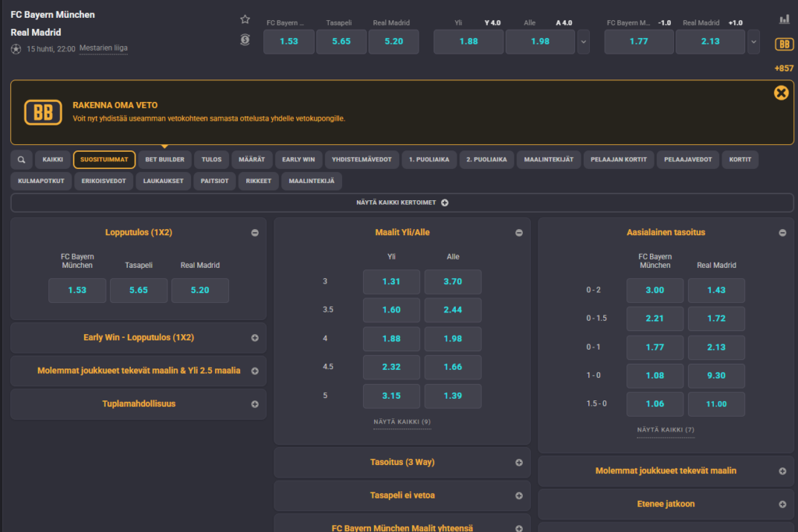Switch to the Kortit tab
798x532 pixels.
740,160
